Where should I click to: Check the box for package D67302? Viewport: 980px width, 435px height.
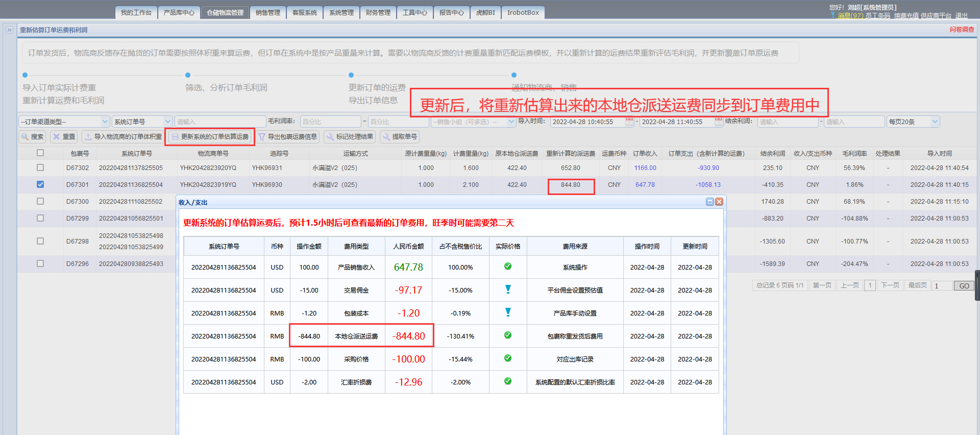(x=40, y=167)
